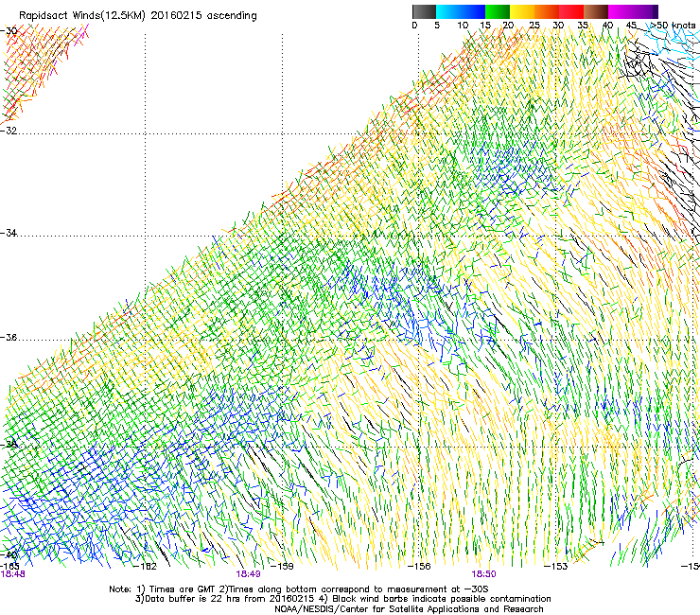Image resolution: width=700 pixels, height=615 pixels.
Task: Click the red 30-35 knots legend swatch
Action: [571, 11]
